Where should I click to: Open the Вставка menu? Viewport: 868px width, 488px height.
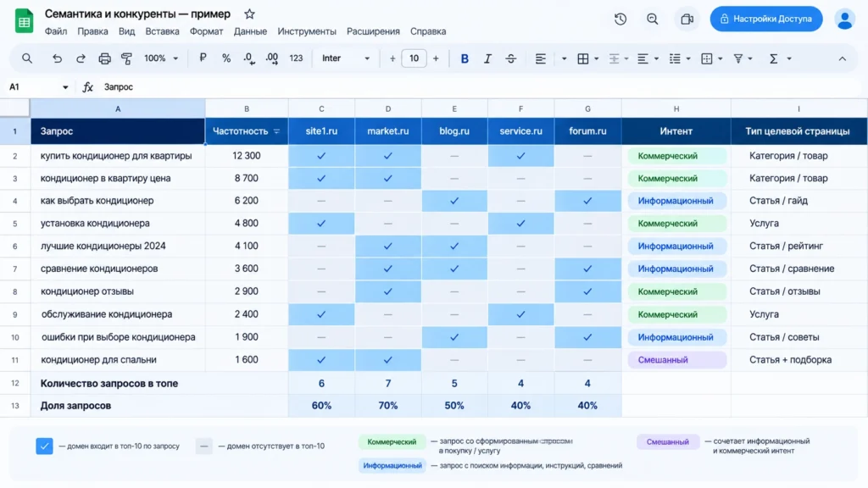pyautogui.click(x=162, y=31)
